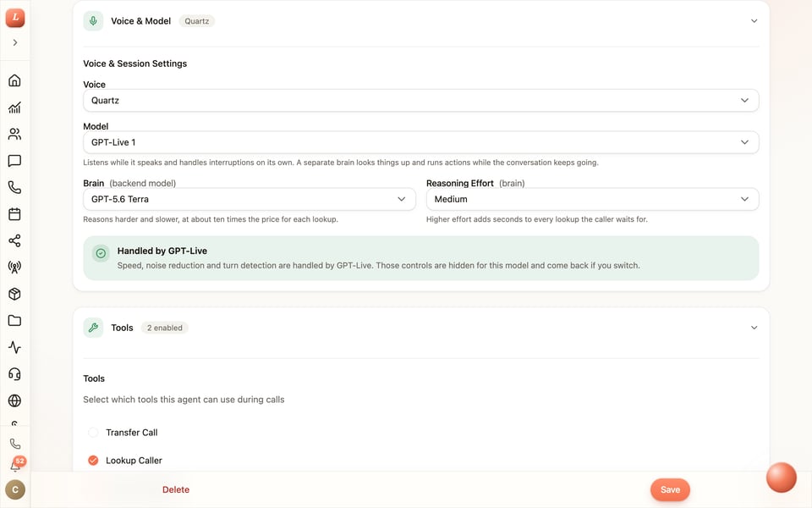Click the share nodes icon in sidebar
This screenshot has width=812, height=508.
point(14,240)
